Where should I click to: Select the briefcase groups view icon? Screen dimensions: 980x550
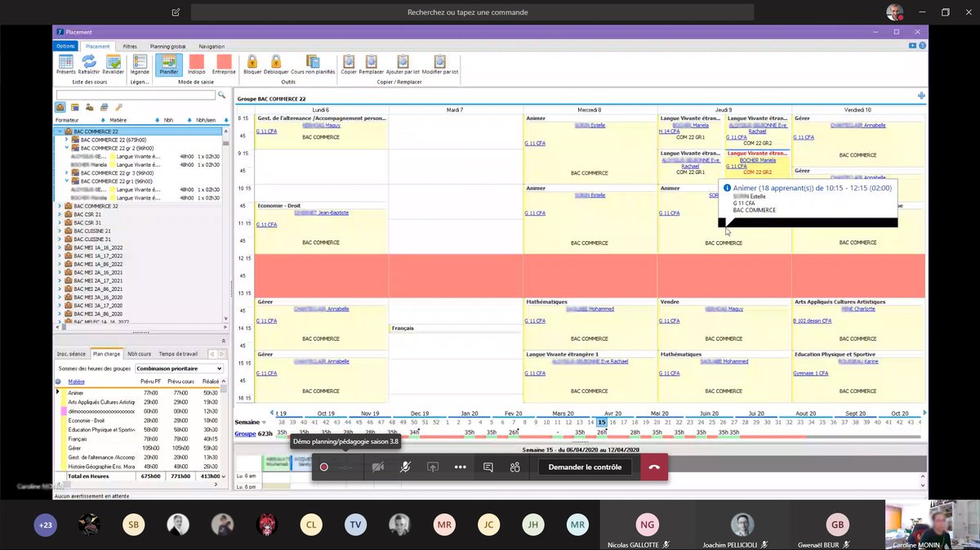pyautogui.click(x=60, y=107)
